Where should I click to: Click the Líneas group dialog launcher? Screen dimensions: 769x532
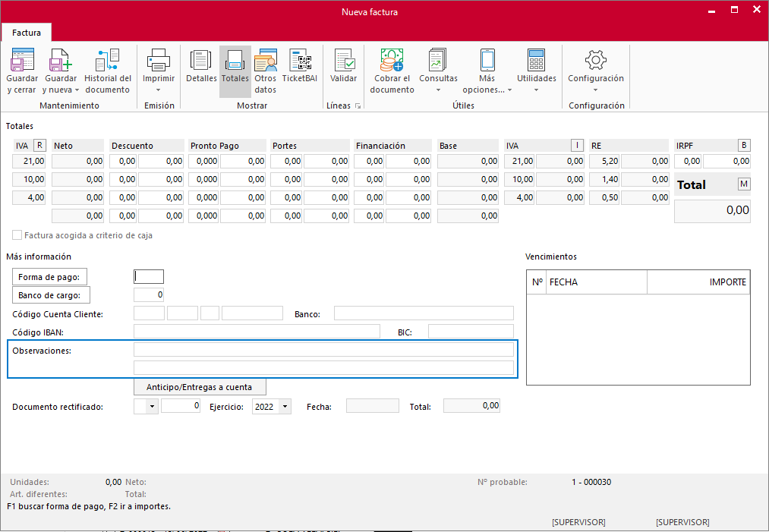click(358, 106)
